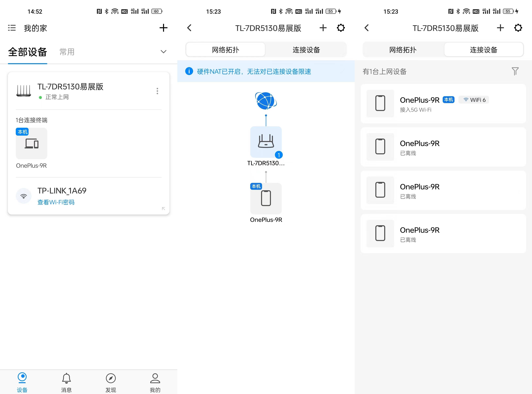This screenshot has width=532, height=394.
Task: Tap the 14:52 clock in status bar
Action: pyautogui.click(x=35, y=11)
